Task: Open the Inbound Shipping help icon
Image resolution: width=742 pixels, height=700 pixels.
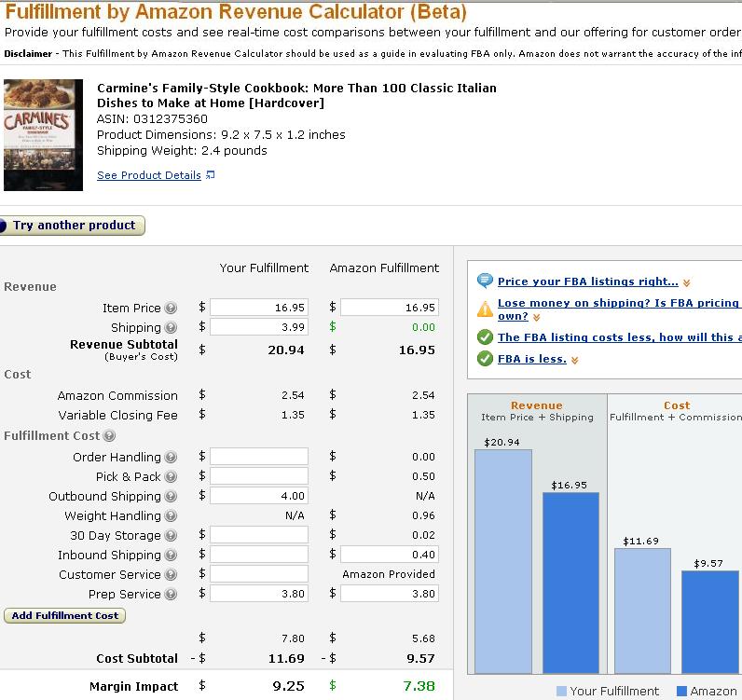Action: coord(171,555)
